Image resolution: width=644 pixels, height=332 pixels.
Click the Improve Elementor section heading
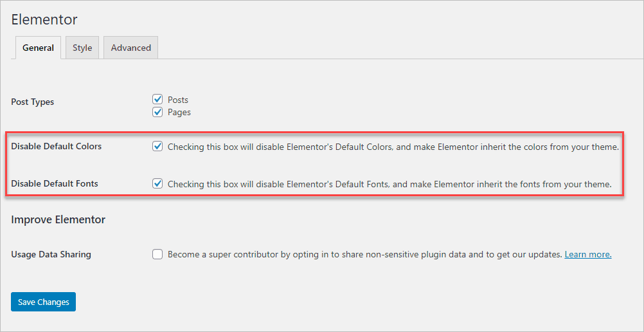pos(58,219)
